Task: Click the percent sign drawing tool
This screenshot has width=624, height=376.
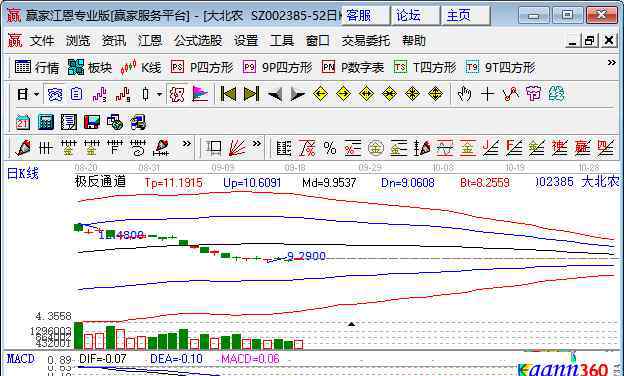Action: click(x=330, y=148)
